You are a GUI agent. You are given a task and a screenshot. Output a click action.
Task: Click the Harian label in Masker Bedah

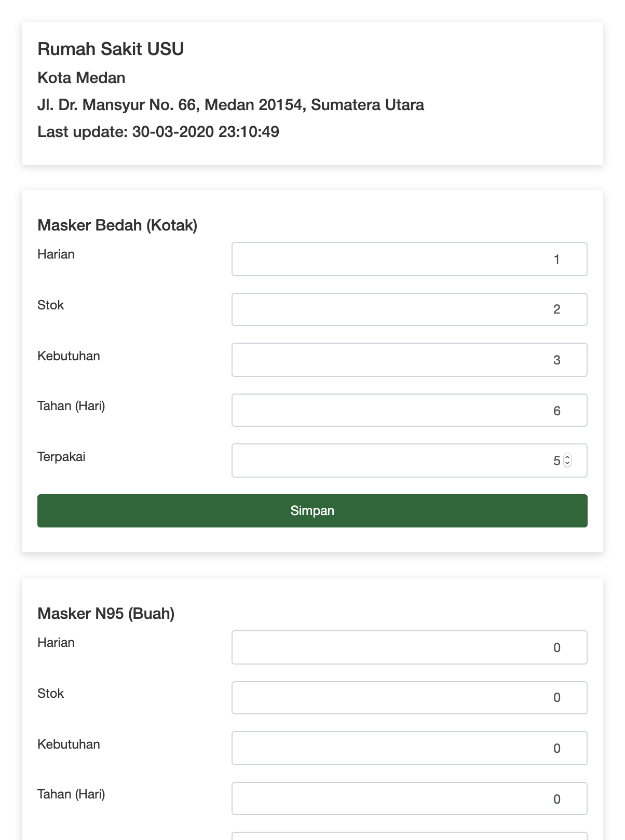pos(56,254)
